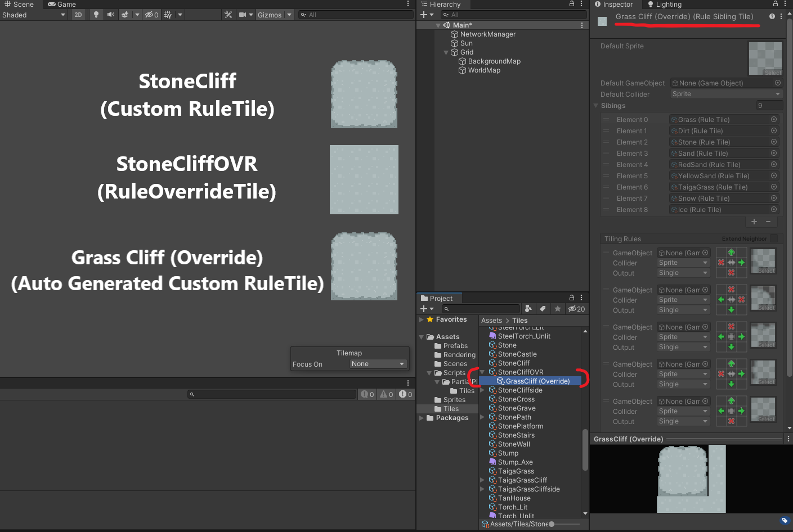Select the search by type filter icon
The height and width of the screenshot is (532, 793).
tap(528, 309)
